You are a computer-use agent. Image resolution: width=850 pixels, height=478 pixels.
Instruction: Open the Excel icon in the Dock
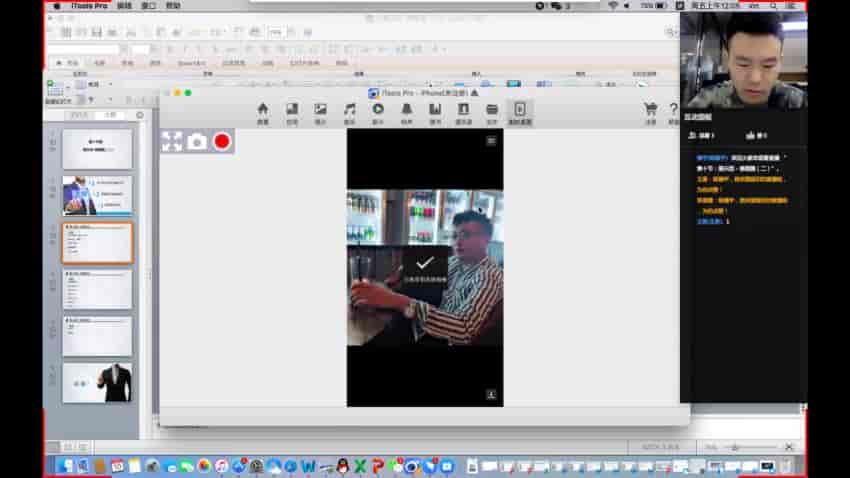359,466
